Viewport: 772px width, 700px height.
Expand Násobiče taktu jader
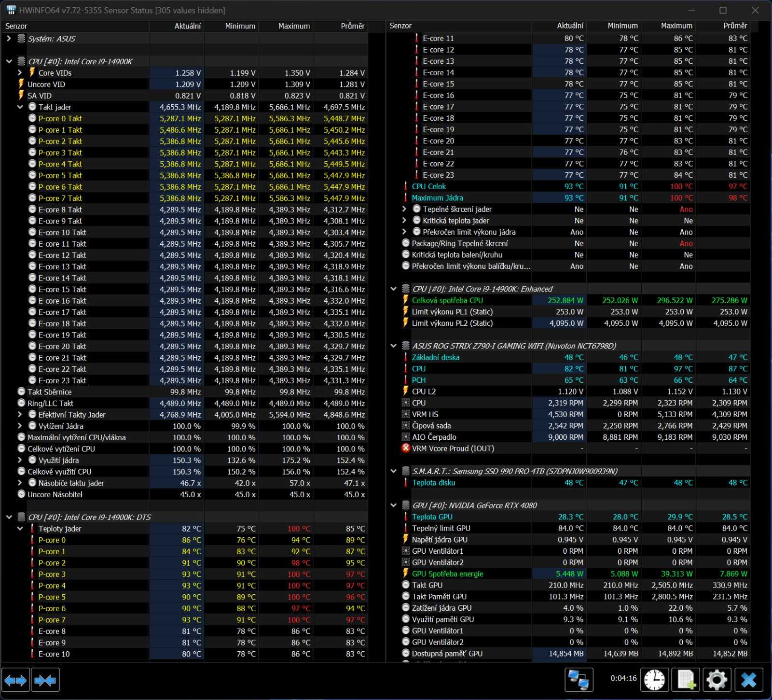[20, 483]
